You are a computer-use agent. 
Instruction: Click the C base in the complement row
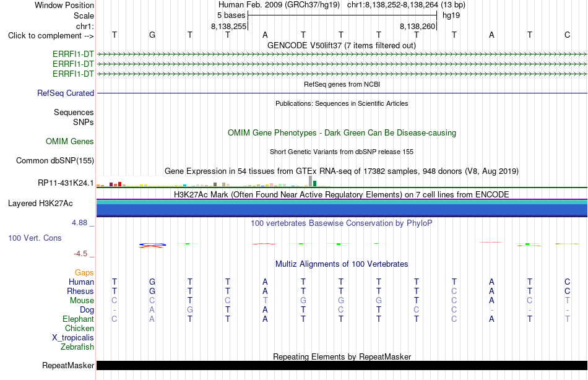coord(567,35)
